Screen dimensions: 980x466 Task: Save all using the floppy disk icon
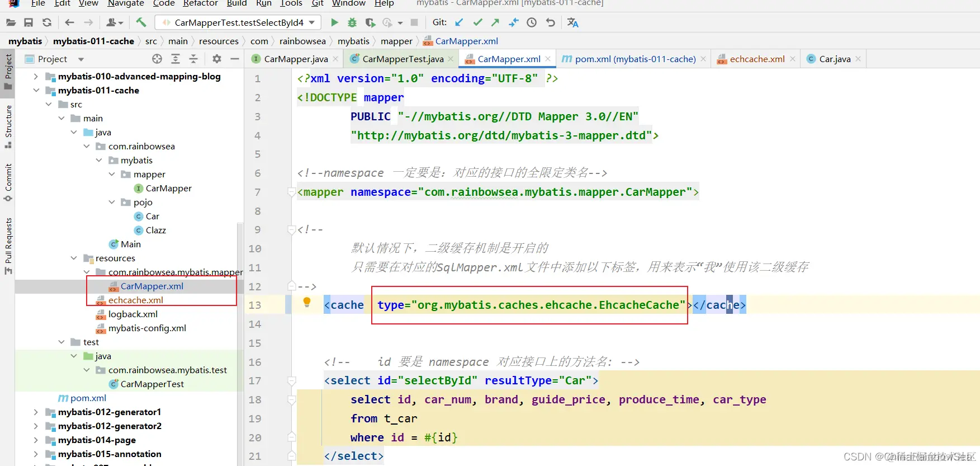[29, 22]
